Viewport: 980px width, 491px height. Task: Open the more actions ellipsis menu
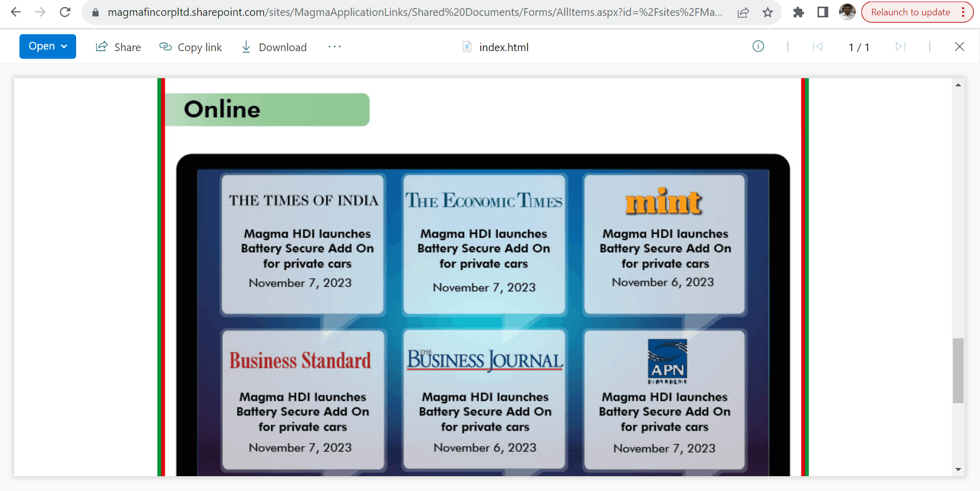point(335,46)
